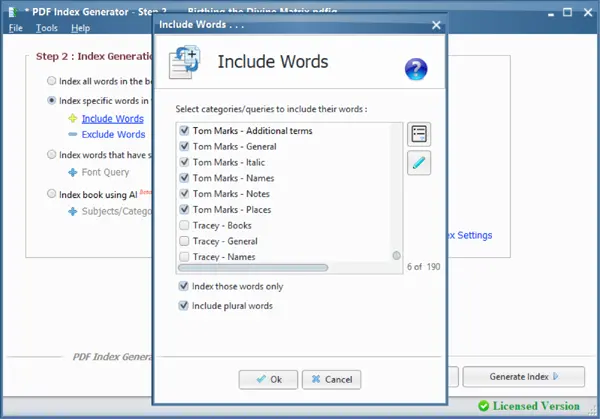
Task: Uncheck Tom Marks - General
Action: coord(184,146)
